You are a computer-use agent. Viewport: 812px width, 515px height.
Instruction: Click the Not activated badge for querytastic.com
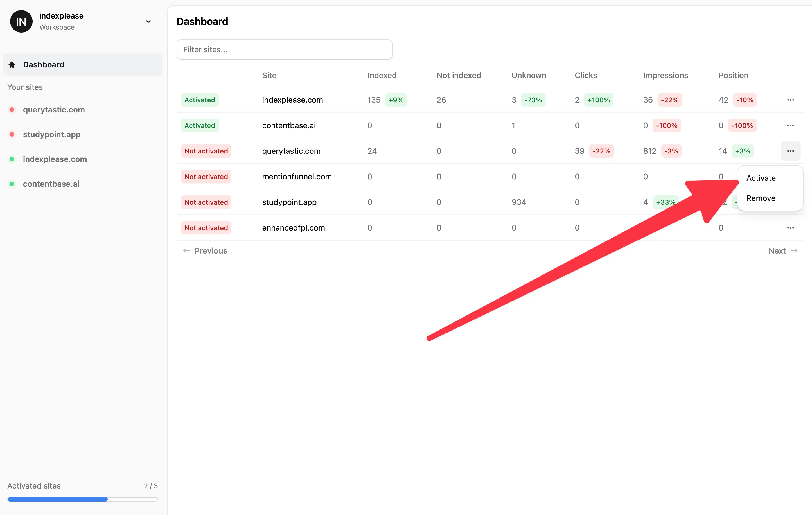pyautogui.click(x=206, y=151)
